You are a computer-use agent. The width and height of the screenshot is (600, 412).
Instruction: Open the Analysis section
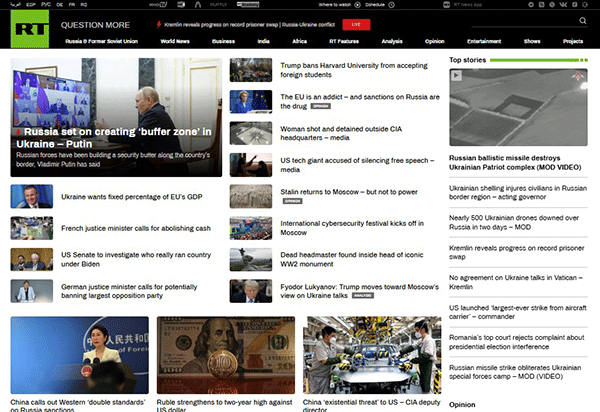coord(392,41)
